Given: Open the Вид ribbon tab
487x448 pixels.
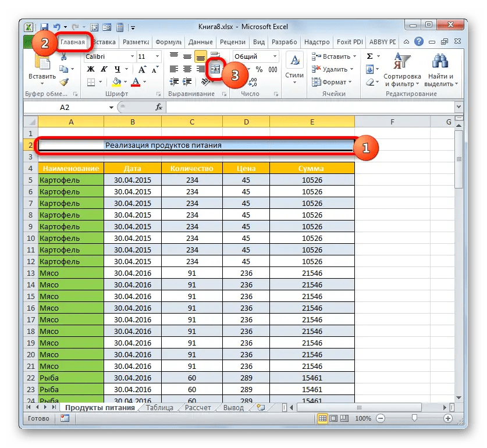Looking at the screenshot, I should [x=259, y=42].
